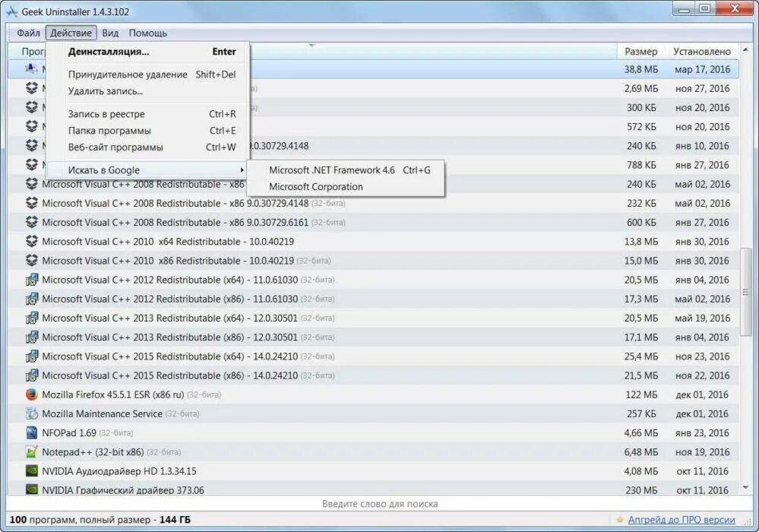Click the NFOPad 1.69 icon
The height and width of the screenshot is (532, 759).
[x=31, y=432]
